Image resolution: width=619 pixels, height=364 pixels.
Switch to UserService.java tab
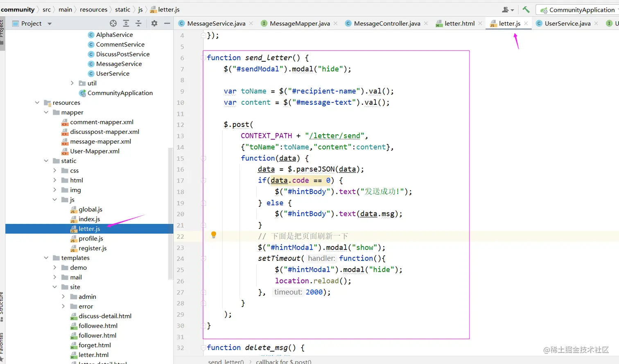567,23
